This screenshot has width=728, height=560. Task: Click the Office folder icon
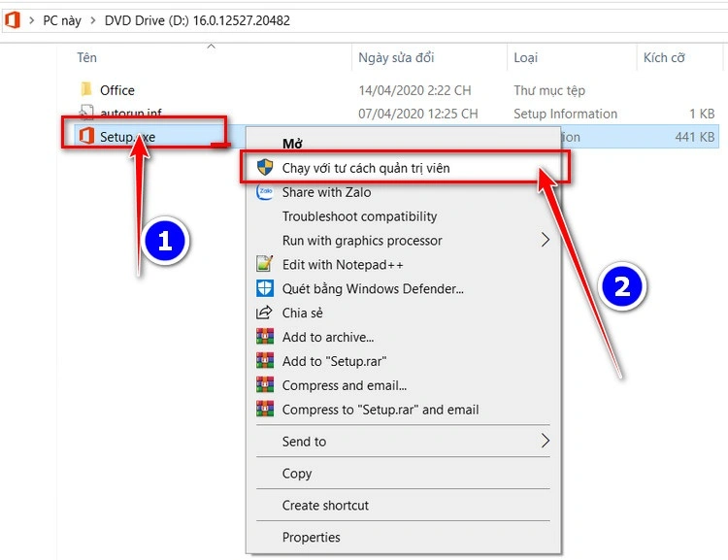tap(85, 90)
